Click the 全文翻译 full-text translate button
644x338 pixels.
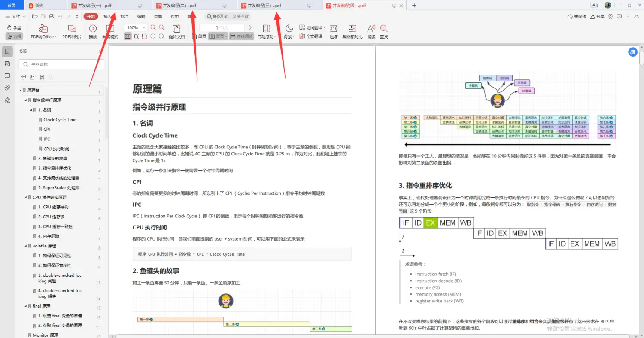314,36
